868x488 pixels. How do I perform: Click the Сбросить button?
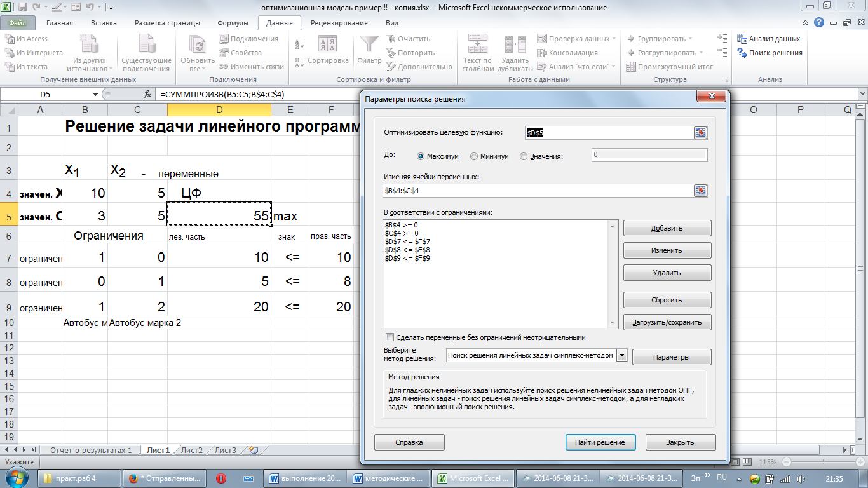coord(667,300)
